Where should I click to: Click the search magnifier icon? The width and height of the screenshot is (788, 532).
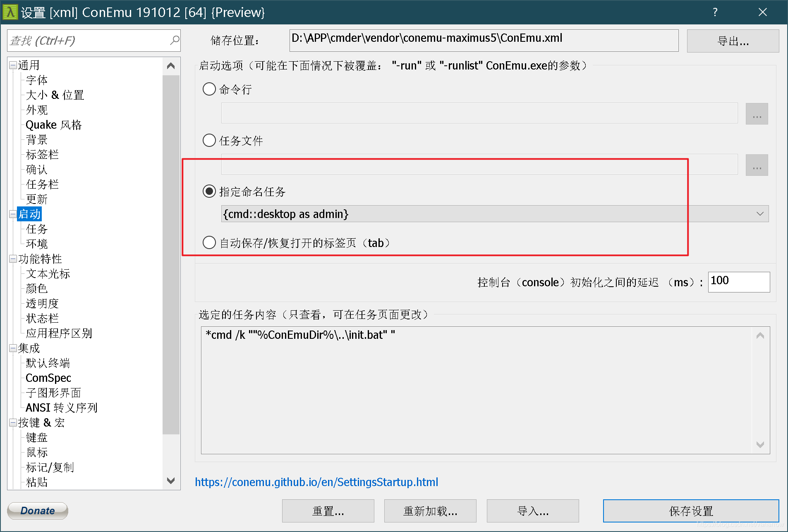175,40
